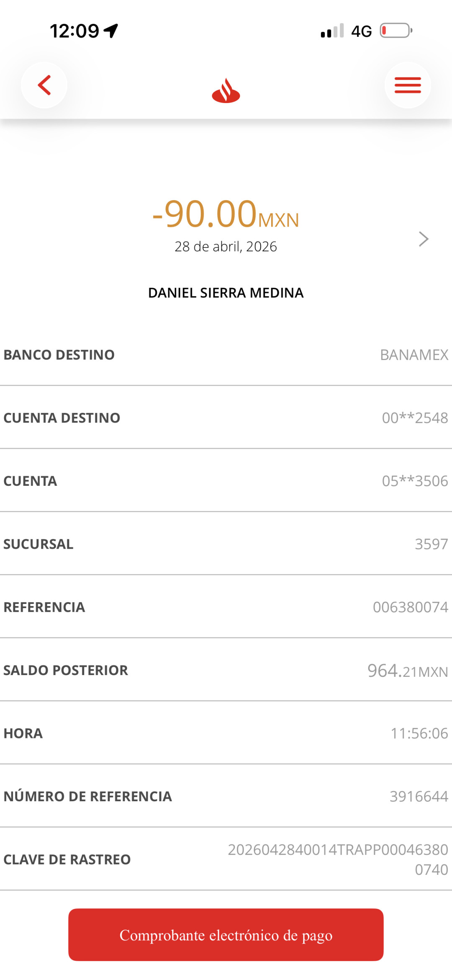Image resolution: width=452 pixels, height=980 pixels.
Task: Open Comprobante electrónico de pago
Action: (x=226, y=935)
